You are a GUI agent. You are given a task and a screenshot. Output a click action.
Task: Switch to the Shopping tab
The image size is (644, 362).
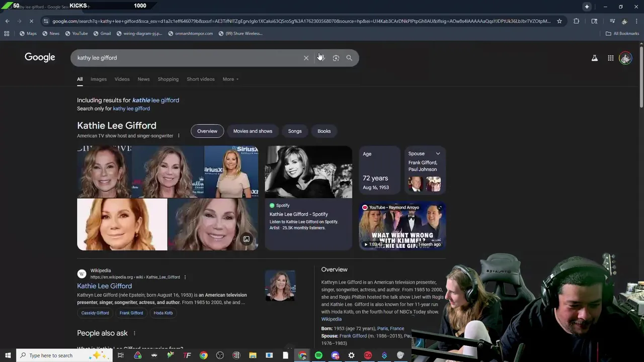pos(168,79)
